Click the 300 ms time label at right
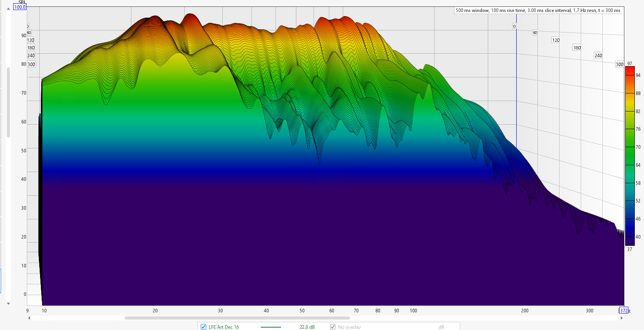The image size is (644, 330). coord(619,64)
